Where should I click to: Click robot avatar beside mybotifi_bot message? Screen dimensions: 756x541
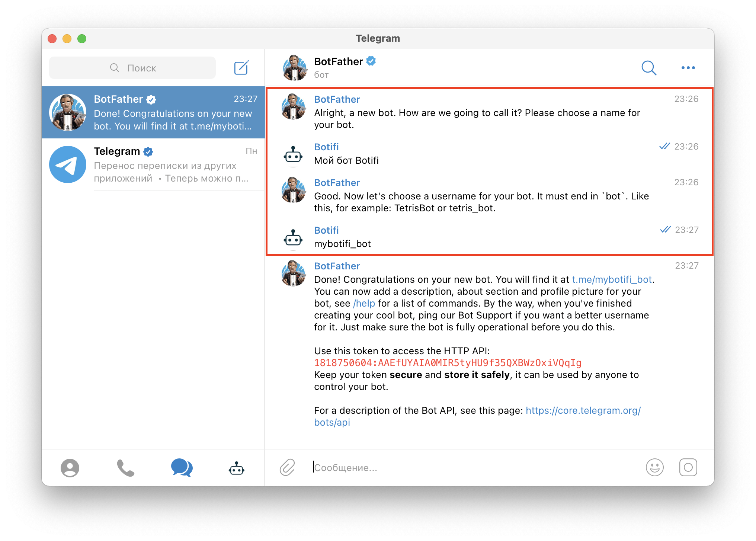pyautogui.click(x=293, y=238)
